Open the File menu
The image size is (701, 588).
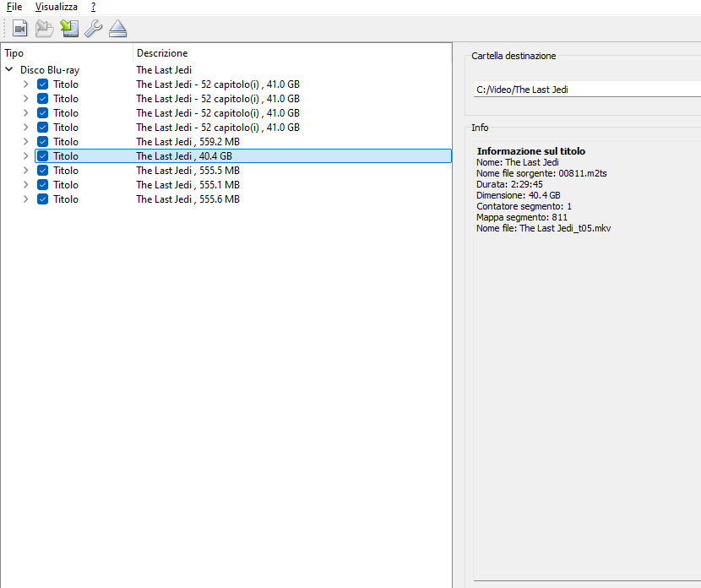point(14,7)
